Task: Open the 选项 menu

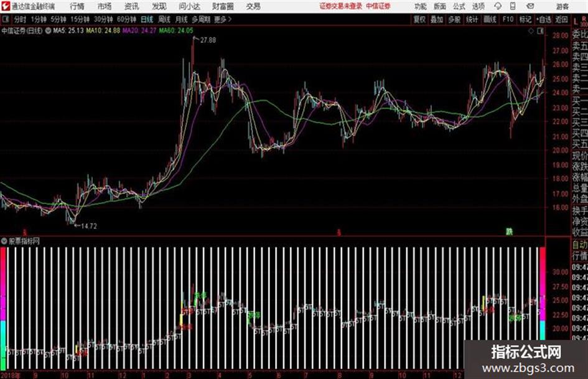Action: (478, 6)
